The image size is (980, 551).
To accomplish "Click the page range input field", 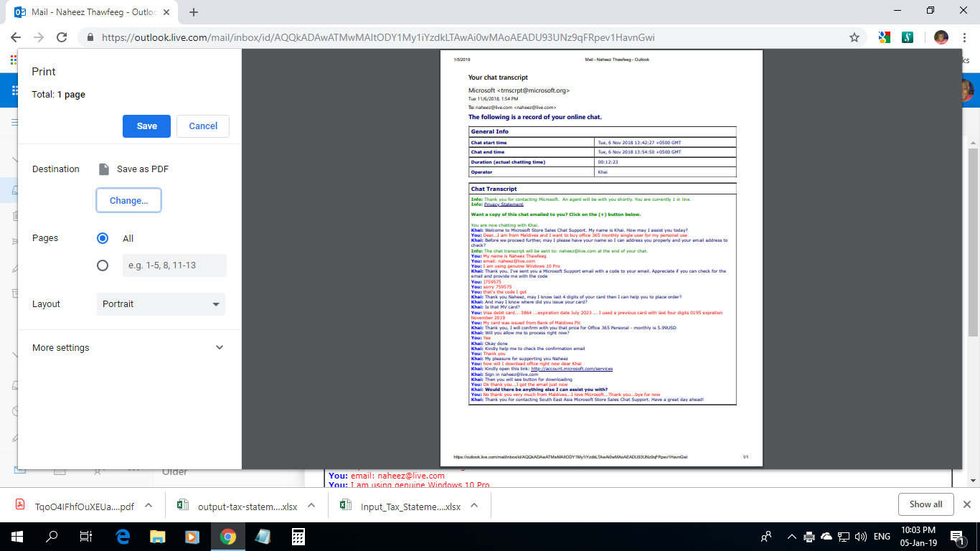I will point(174,265).
